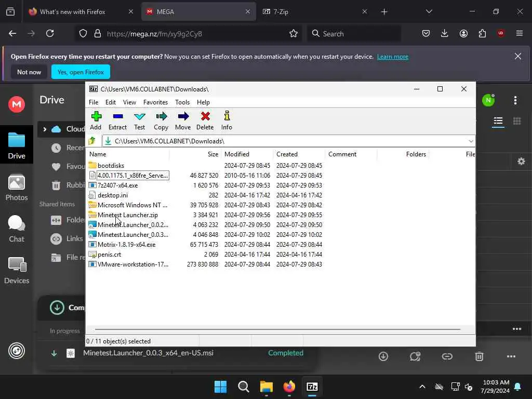Click the Copy toolbar icon
The height and width of the screenshot is (399, 532).
[x=161, y=116]
